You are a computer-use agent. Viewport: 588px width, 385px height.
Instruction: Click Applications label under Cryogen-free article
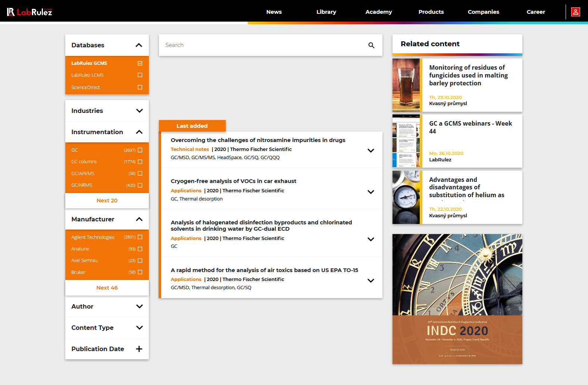point(186,190)
